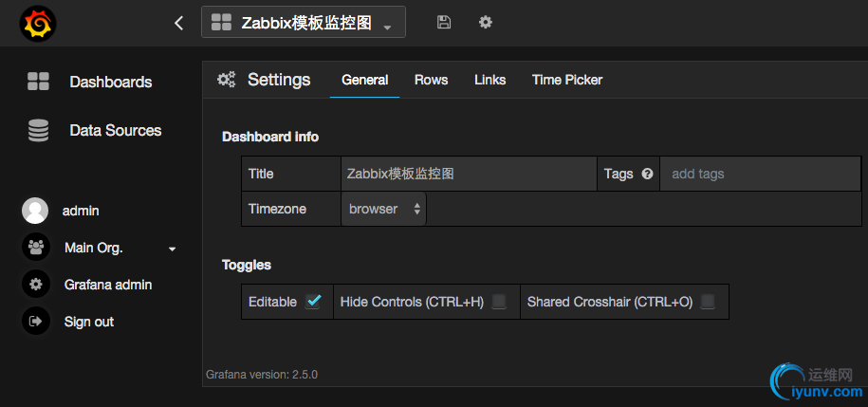Uncheck the Editable checkbox

(313, 302)
